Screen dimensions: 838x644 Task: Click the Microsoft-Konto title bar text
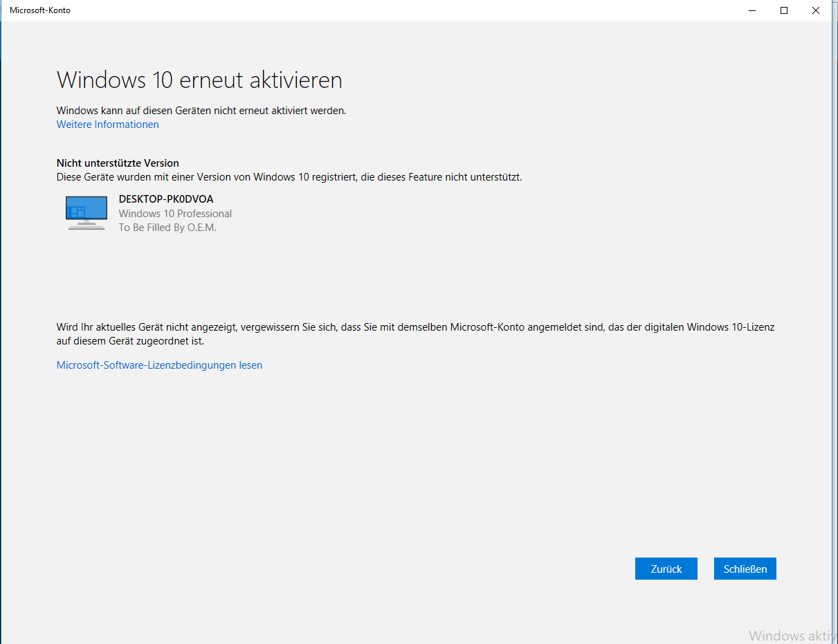(x=40, y=10)
